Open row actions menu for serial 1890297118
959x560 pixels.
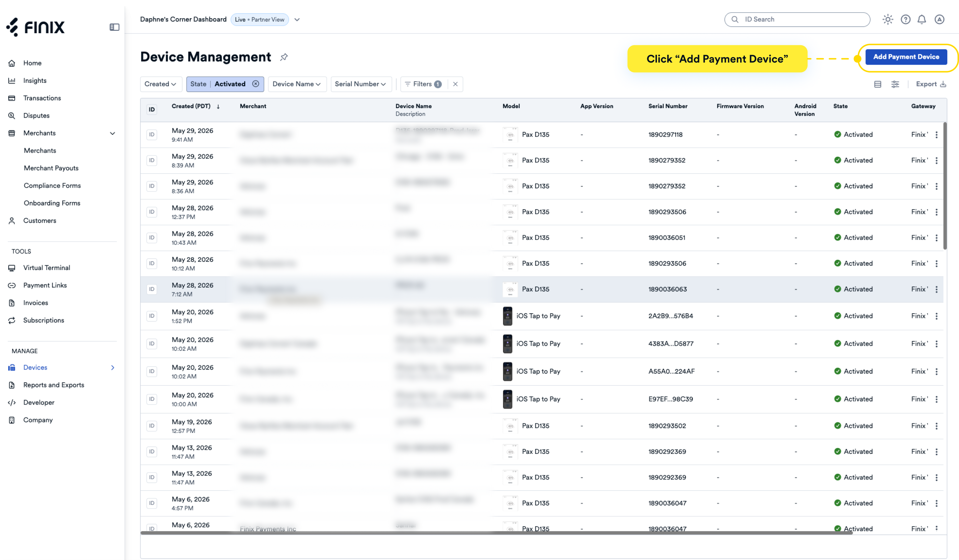point(936,135)
